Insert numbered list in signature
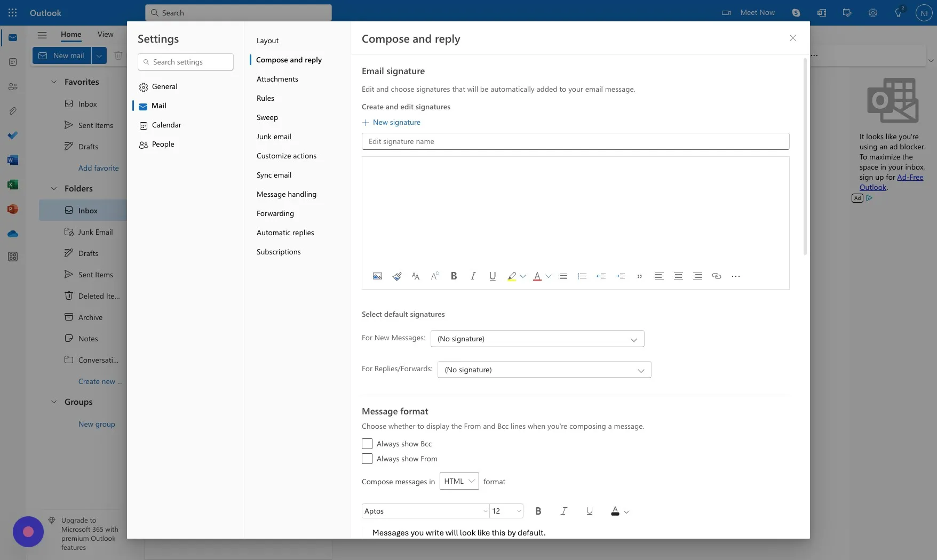The width and height of the screenshot is (937, 560). [x=582, y=276]
